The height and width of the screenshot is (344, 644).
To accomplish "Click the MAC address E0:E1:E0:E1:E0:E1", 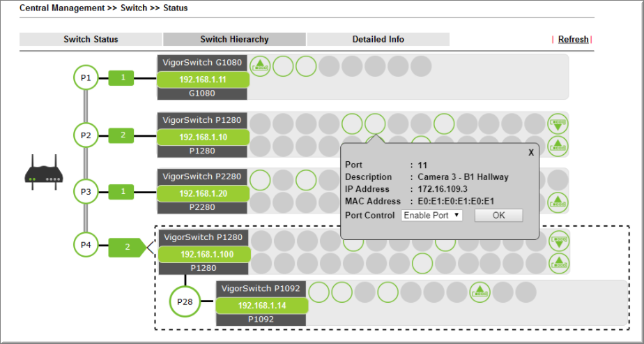I will [456, 202].
